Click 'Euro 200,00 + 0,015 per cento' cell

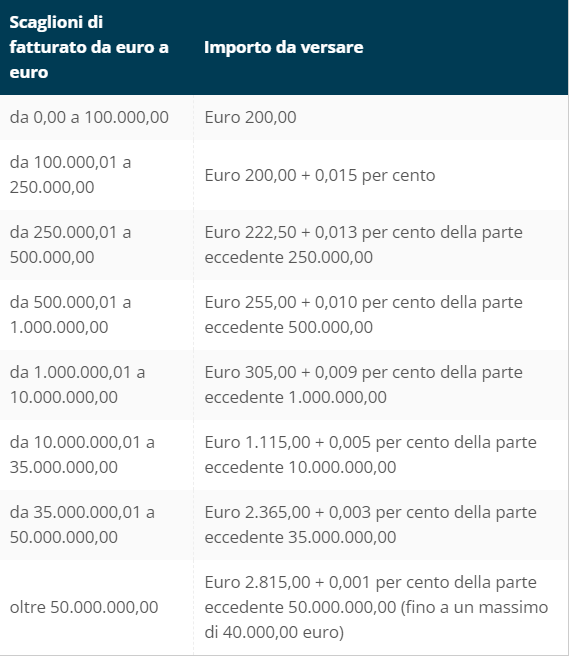pos(381,175)
